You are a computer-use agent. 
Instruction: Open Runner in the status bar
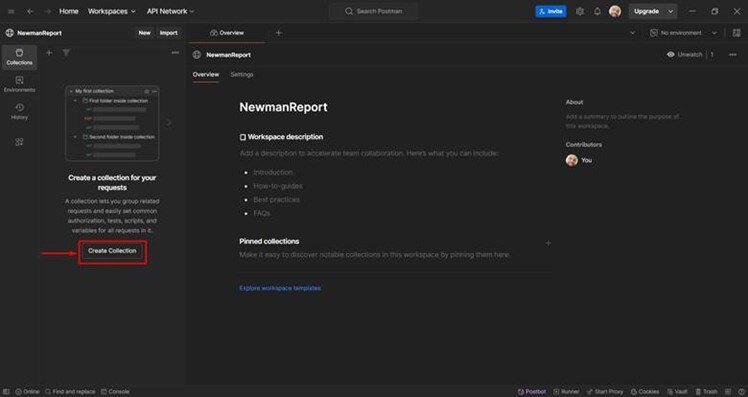click(566, 391)
